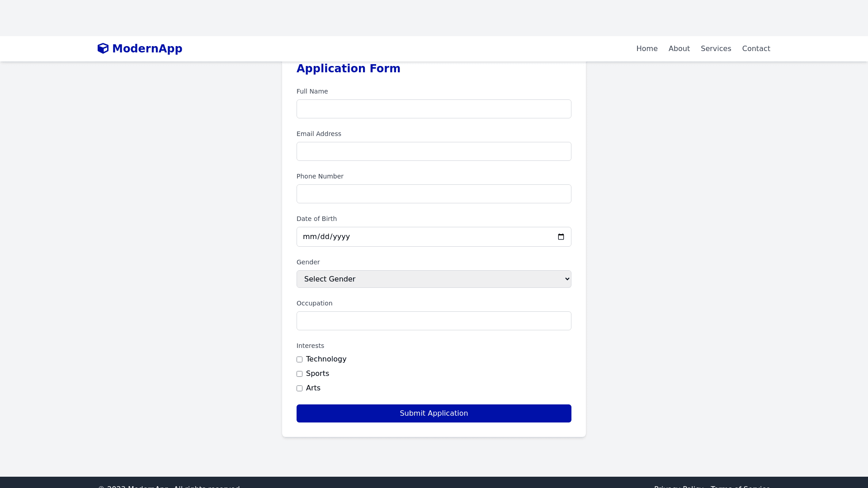Check the Sports interest checkbox
868x488 pixels.
299,374
